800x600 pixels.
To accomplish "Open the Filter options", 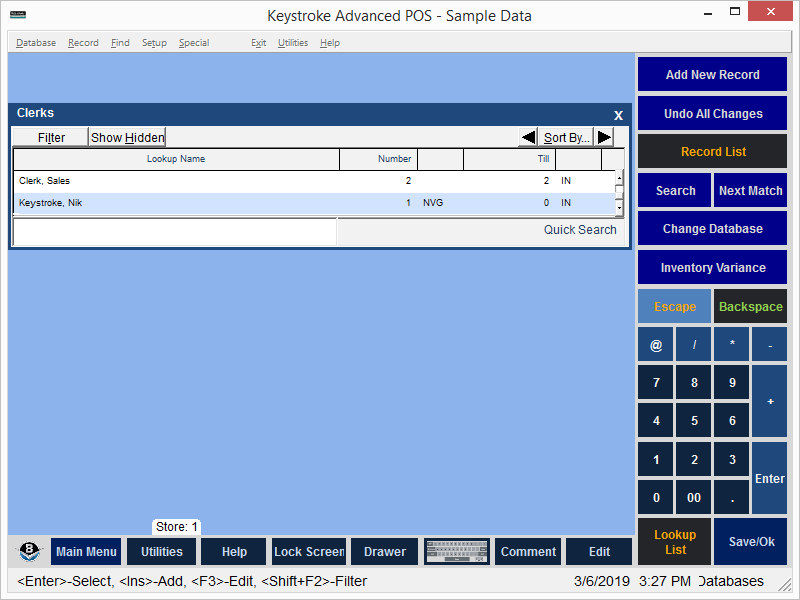I will [x=51, y=138].
